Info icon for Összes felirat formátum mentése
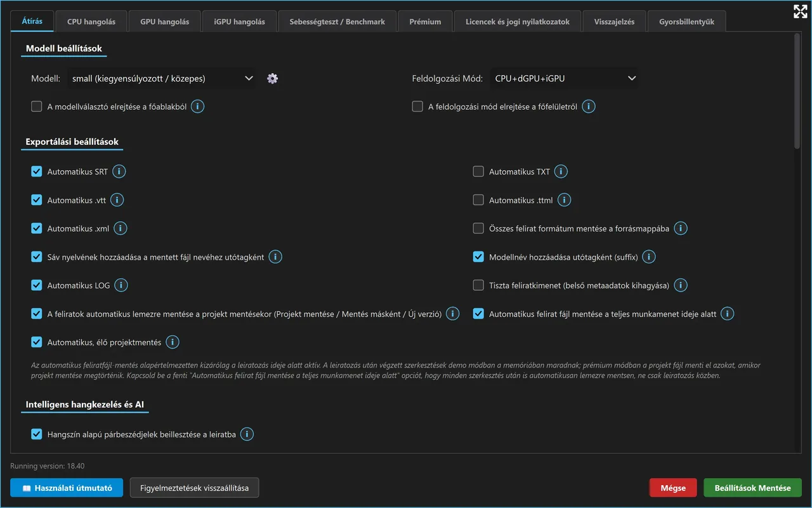This screenshot has height=508, width=812. coord(681,229)
